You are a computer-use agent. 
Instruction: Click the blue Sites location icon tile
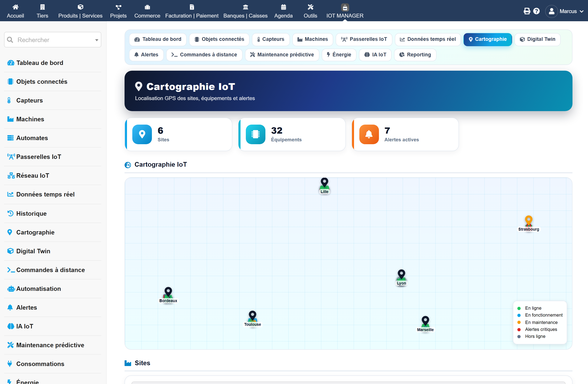[x=142, y=134]
